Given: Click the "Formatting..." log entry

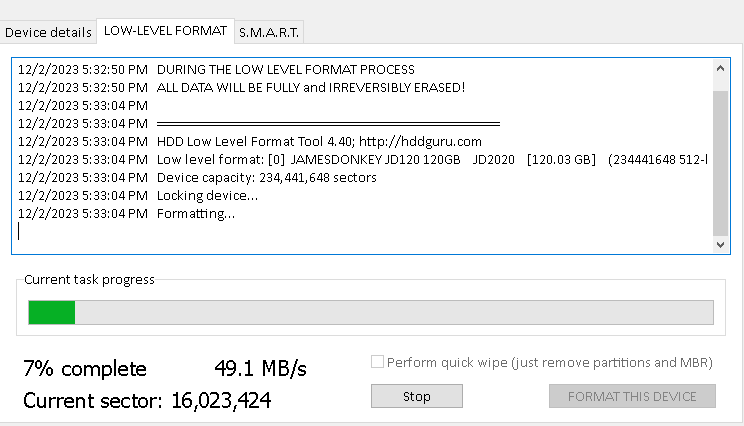Looking at the screenshot, I should pyautogui.click(x=196, y=213).
